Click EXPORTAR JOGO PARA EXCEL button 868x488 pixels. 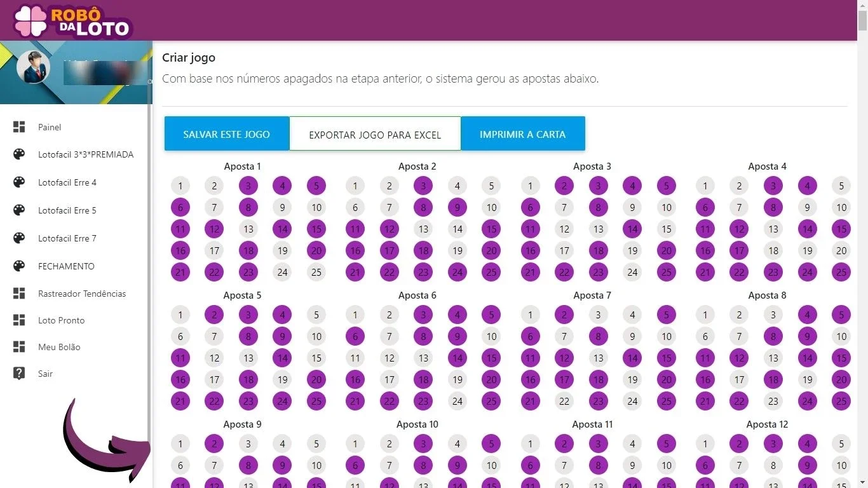375,135
